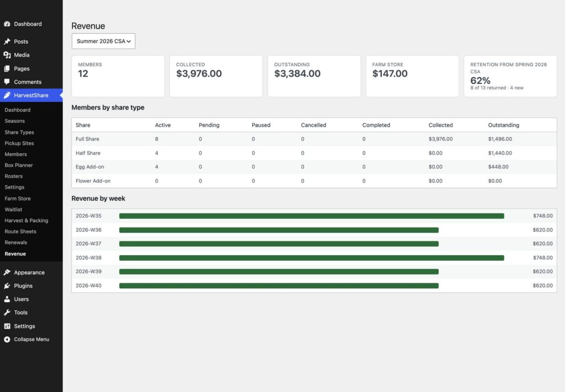565x392 pixels.
Task: Click the Full Share row label
Action: (87, 139)
